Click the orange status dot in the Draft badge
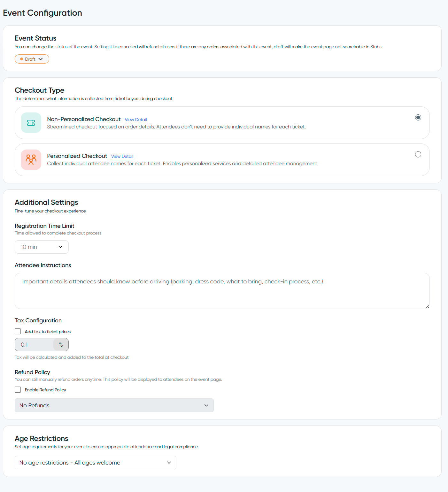The width and height of the screenshot is (448, 492). click(x=22, y=59)
